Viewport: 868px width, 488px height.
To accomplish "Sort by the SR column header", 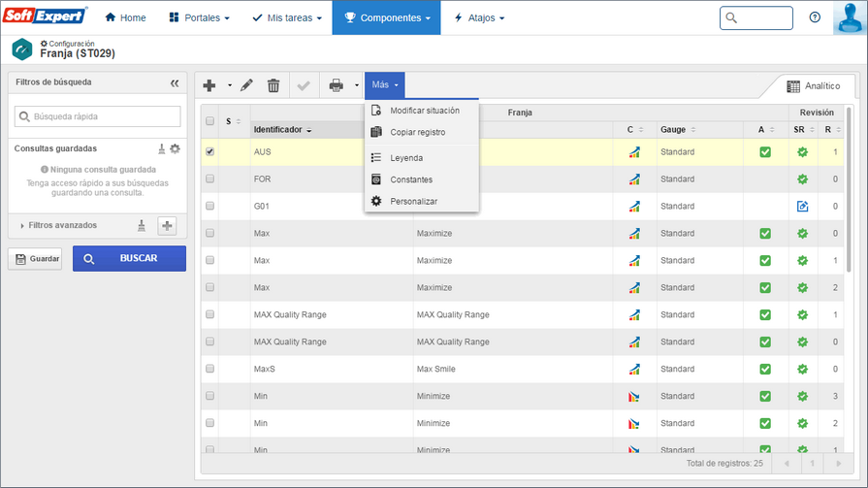I will [804, 130].
